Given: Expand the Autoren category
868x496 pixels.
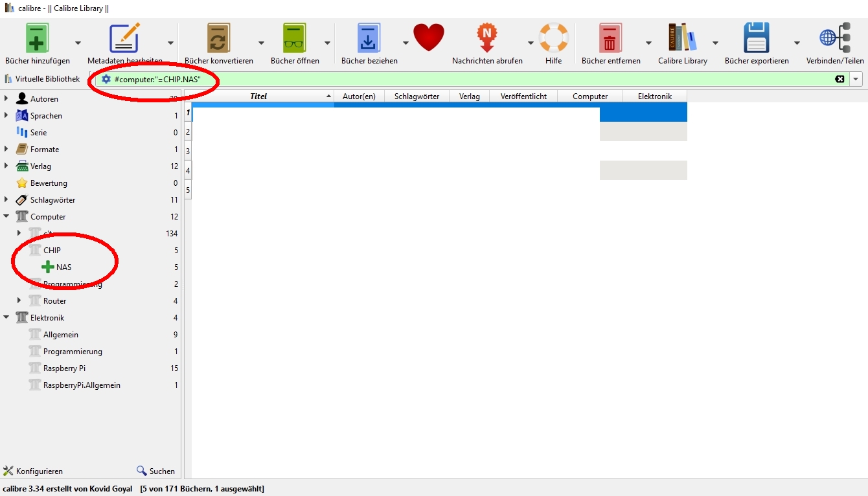Looking at the screenshot, I should point(6,98).
